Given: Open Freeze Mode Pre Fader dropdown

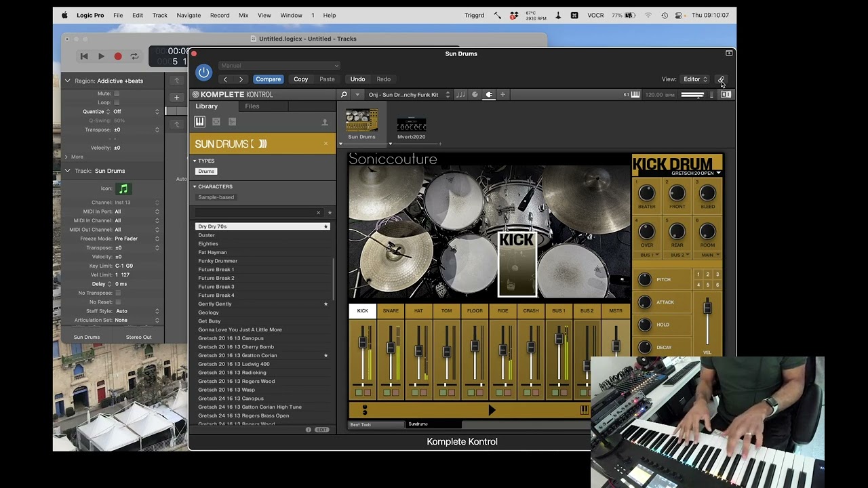Looking at the screenshot, I should pos(137,239).
